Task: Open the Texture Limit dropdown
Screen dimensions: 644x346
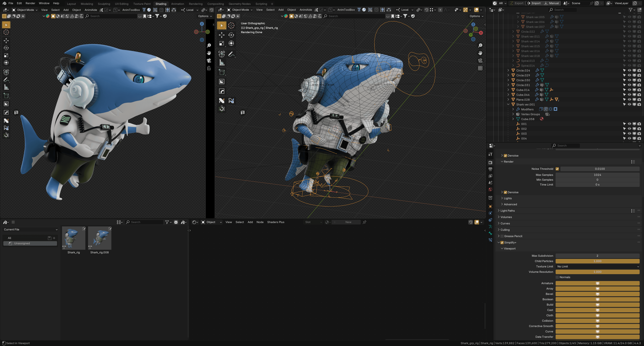Action: click(x=597, y=266)
